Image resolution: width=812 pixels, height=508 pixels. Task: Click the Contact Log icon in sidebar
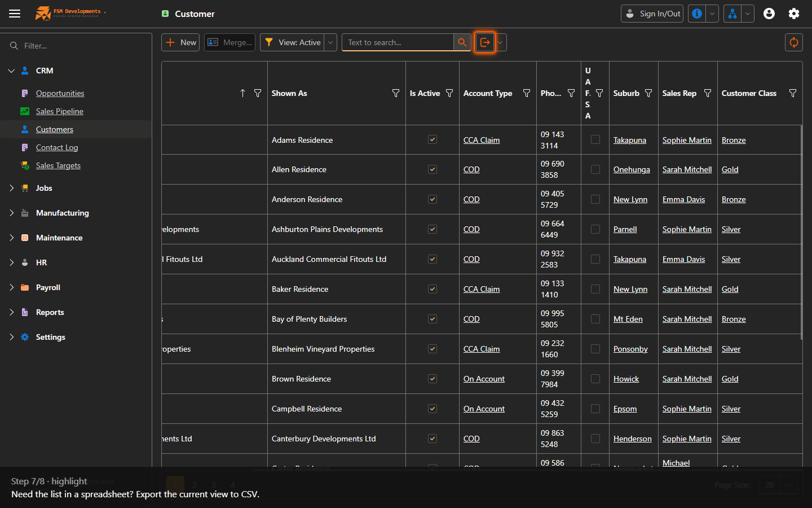25,147
